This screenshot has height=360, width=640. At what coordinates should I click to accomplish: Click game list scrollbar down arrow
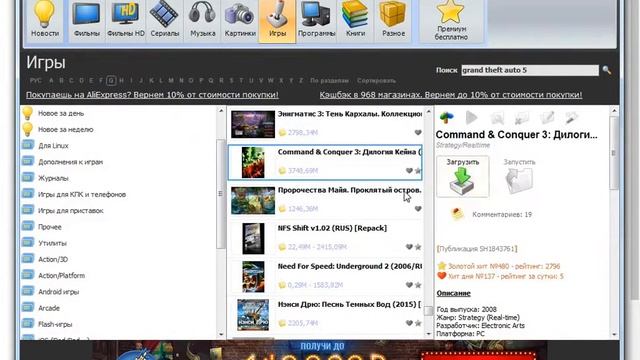click(428, 334)
